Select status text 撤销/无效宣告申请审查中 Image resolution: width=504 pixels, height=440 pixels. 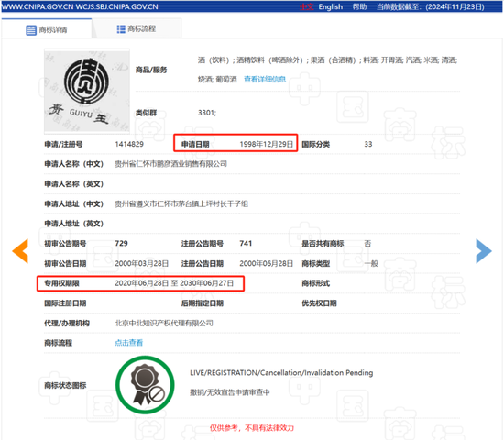(229, 392)
